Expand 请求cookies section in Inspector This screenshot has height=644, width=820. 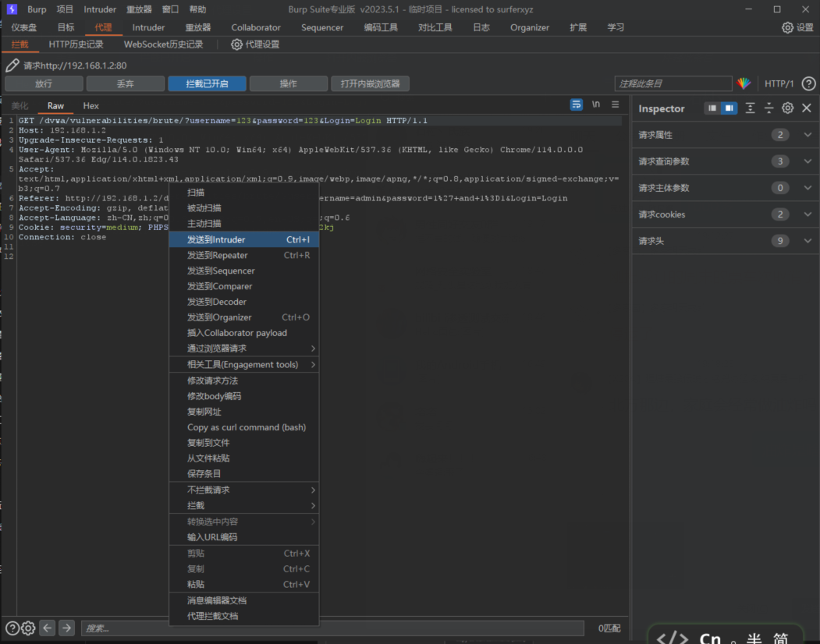(x=808, y=214)
